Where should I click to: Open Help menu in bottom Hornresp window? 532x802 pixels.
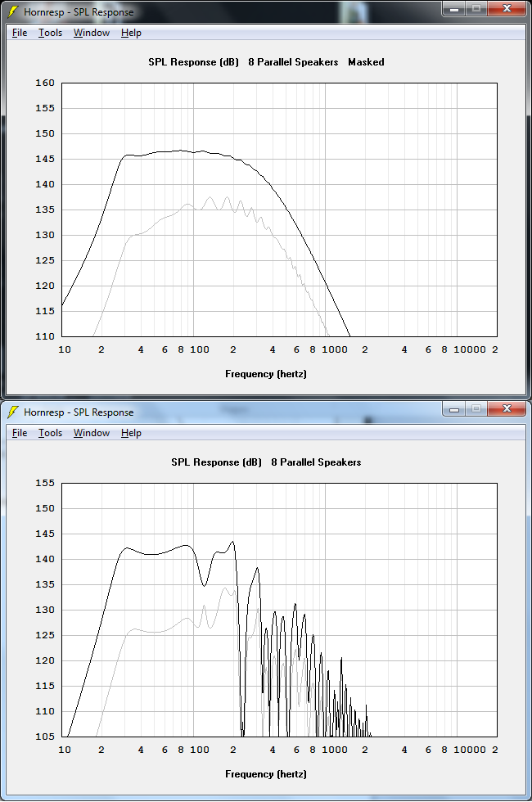coord(131,433)
